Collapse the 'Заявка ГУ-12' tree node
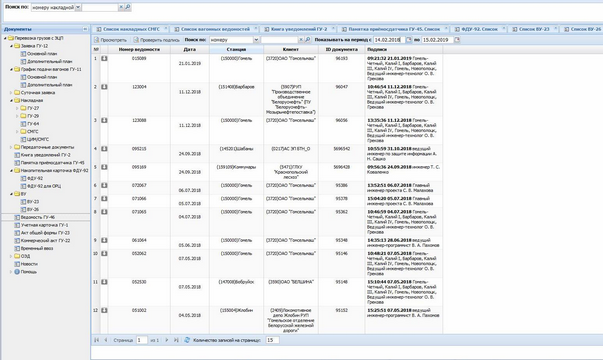Screen dimensions: 603x360 pyautogui.click(x=12, y=46)
